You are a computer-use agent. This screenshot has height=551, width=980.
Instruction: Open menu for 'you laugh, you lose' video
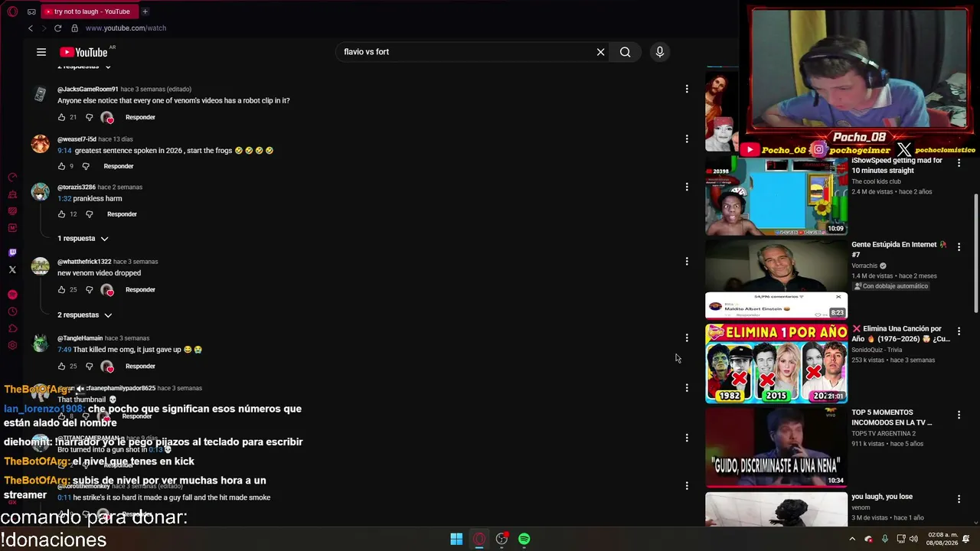pyautogui.click(x=959, y=499)
